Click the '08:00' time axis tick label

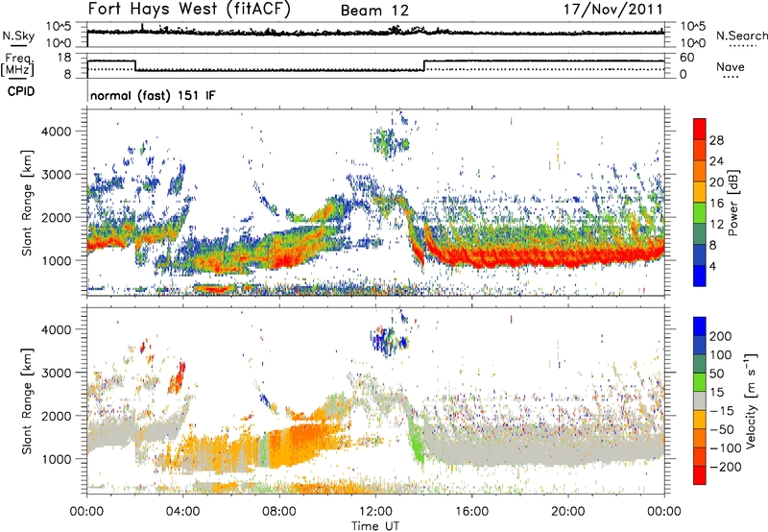point(279,512)
